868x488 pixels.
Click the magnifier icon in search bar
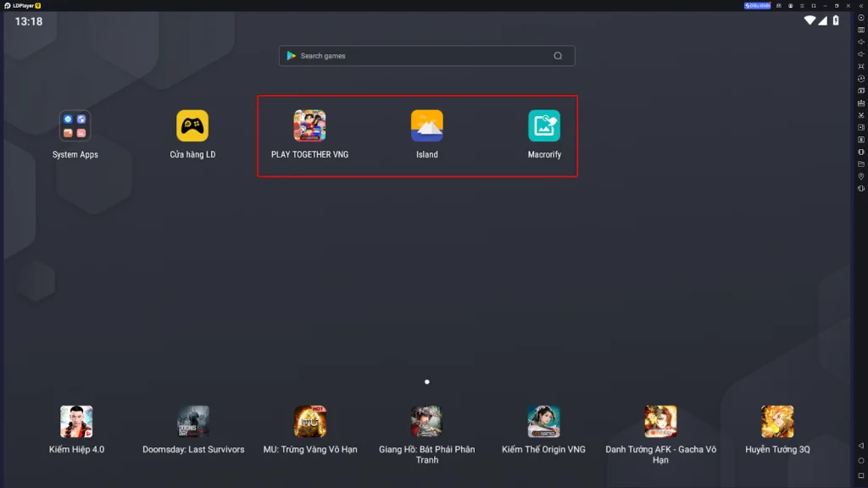click(558, 56)
